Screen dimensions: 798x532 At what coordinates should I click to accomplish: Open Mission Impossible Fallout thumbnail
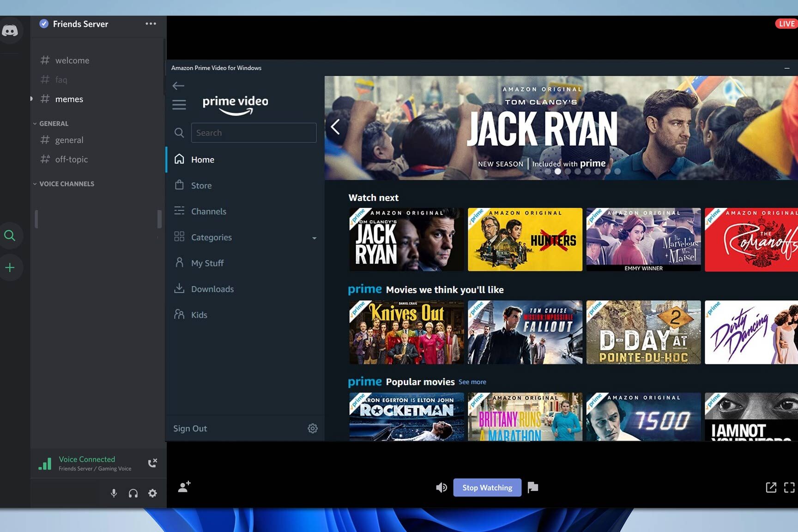(x=525, y=332)
